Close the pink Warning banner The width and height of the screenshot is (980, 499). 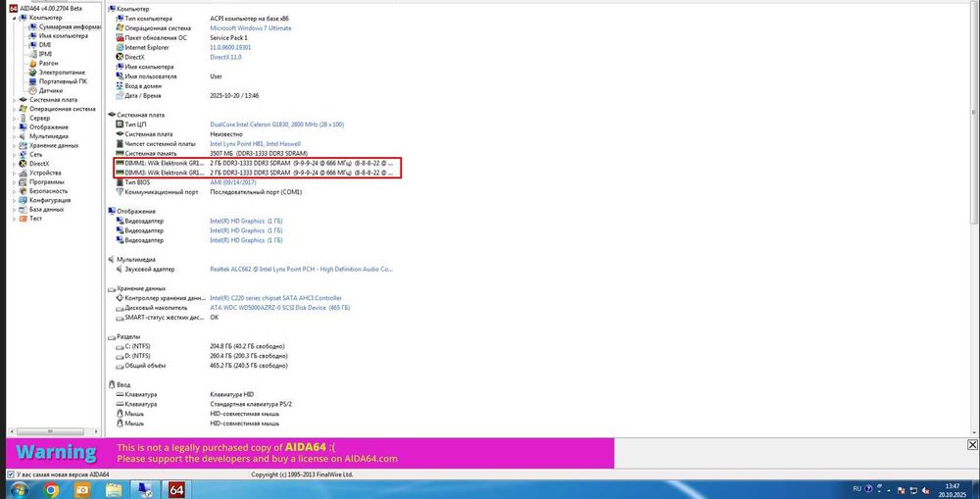[972, 445]
